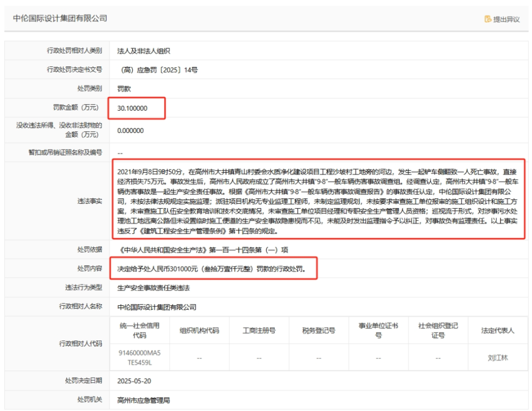
Task: Click the 组织机构代码 column header
Action: pos(199,331)
